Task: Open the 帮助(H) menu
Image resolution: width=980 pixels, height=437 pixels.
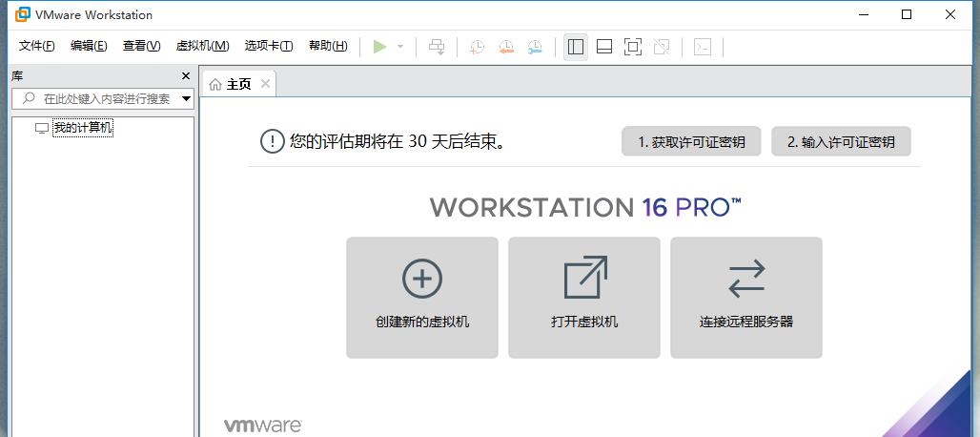Action: (328, 46)
